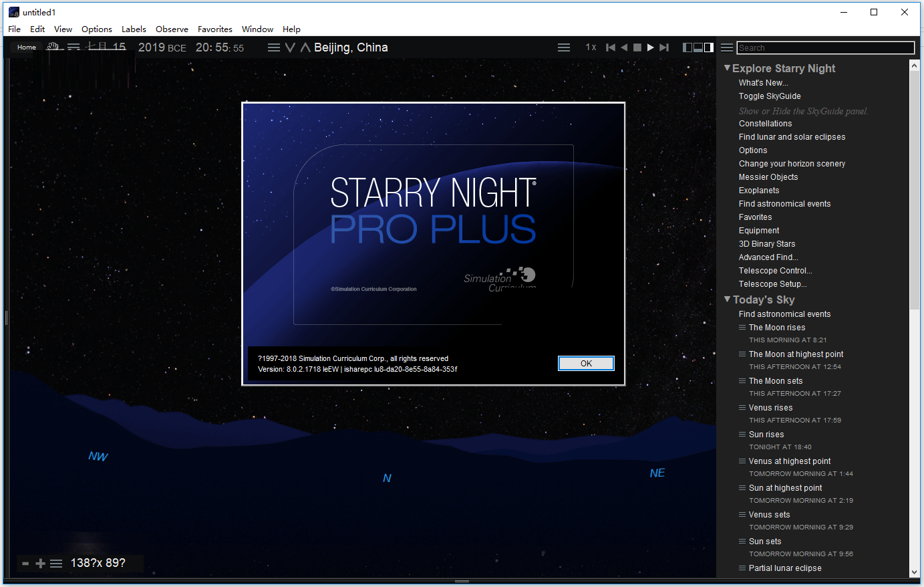The height and width of the screenshot is (587, 924).
Task: Collapse the Today's Sky section
Action: click(728, 300)
